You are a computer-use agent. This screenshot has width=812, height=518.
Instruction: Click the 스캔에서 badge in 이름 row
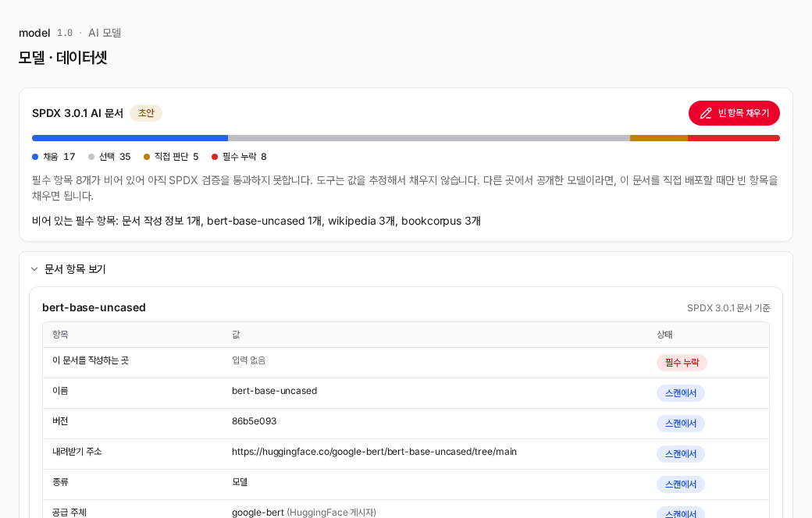(x=681, y=393)
